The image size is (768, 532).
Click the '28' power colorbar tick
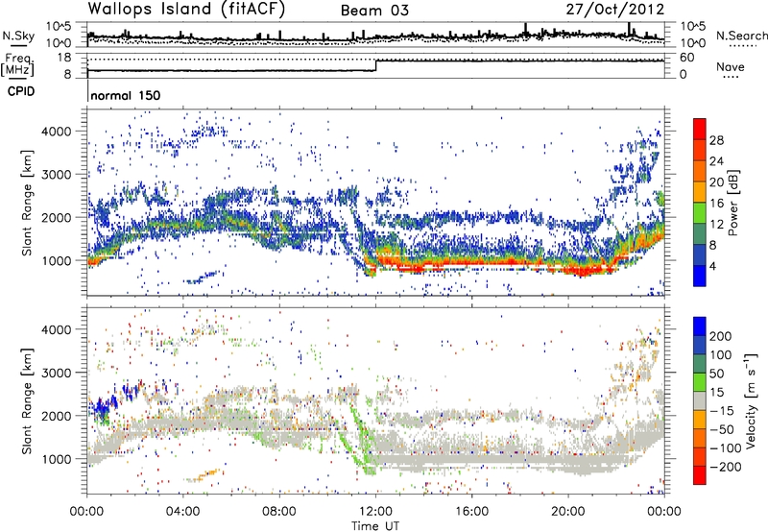716,140
